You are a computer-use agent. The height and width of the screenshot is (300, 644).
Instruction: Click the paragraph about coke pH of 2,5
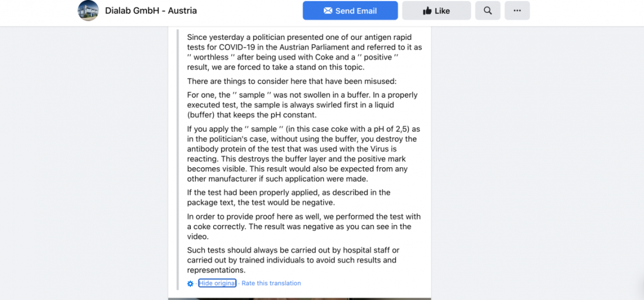[x=303, y=154]
